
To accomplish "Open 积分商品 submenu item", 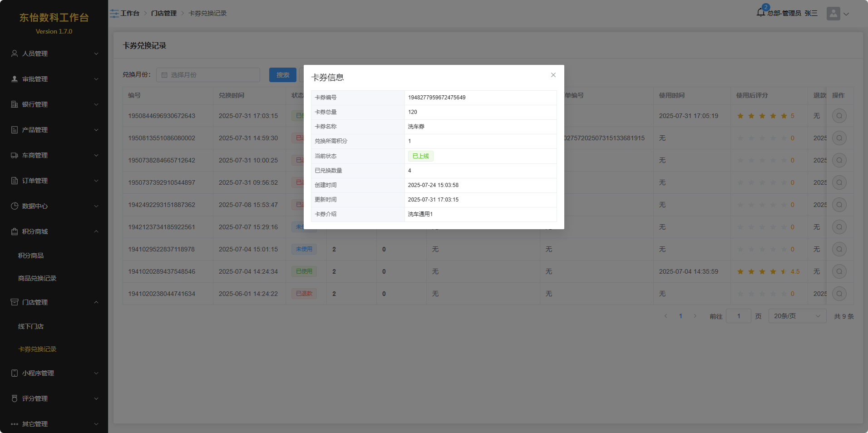I will (31, 256).
